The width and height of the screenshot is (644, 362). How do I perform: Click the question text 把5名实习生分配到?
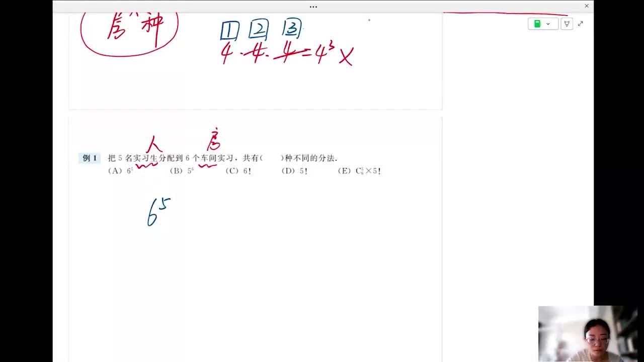click(x=145, y=158)
